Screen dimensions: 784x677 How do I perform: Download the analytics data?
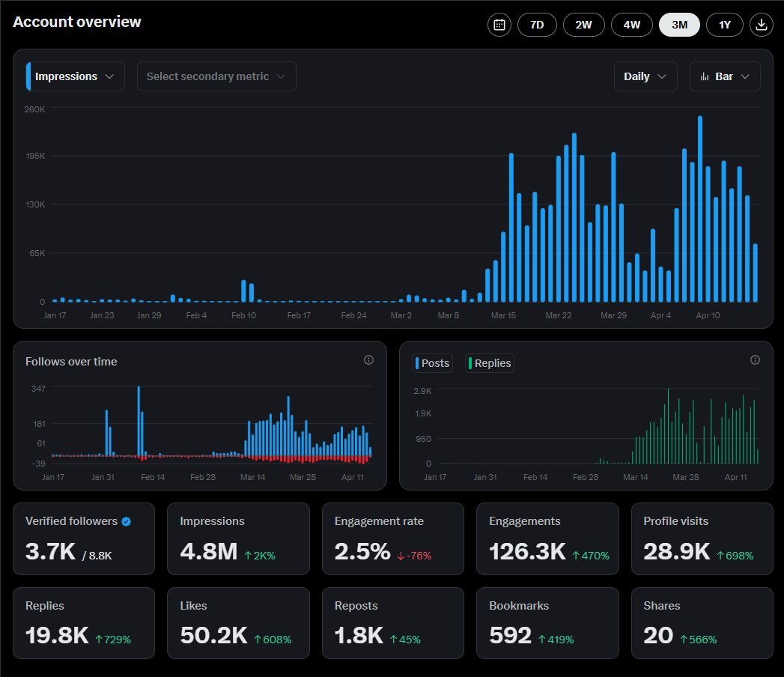pyautogui.click(x=761, y=25)
